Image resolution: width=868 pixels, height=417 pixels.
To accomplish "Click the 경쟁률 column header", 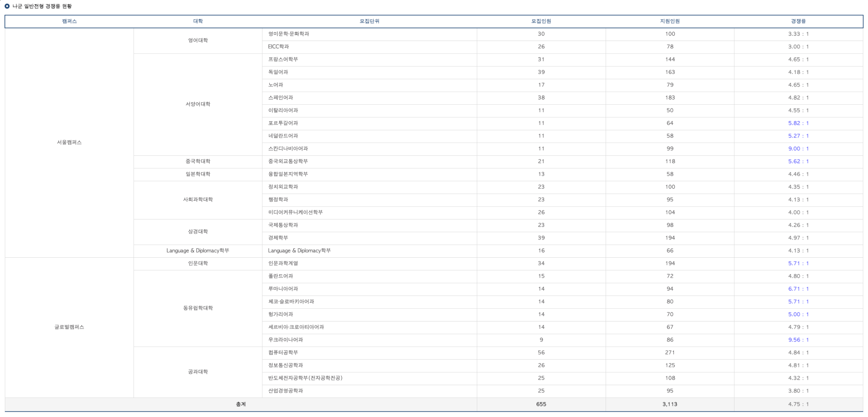I will point(798,21).
